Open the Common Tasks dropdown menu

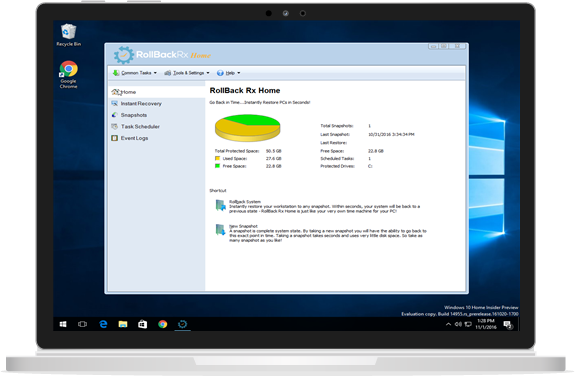click(135, 73)
